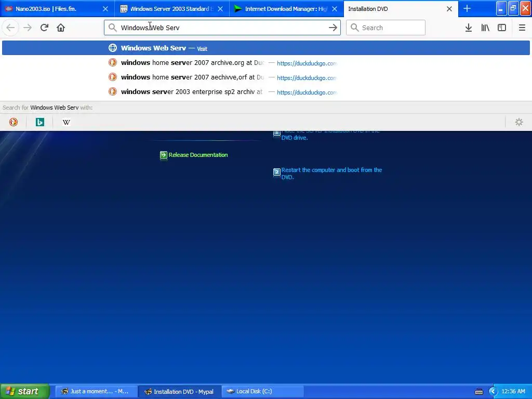The width and height of the screenshot is (532, 399).
Task: Click the keyboard icon in system tray
Action: (478, 392)
